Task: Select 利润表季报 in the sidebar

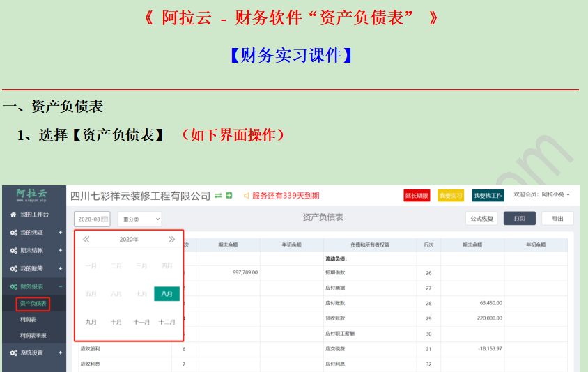Action: click(x=33, y=336)
